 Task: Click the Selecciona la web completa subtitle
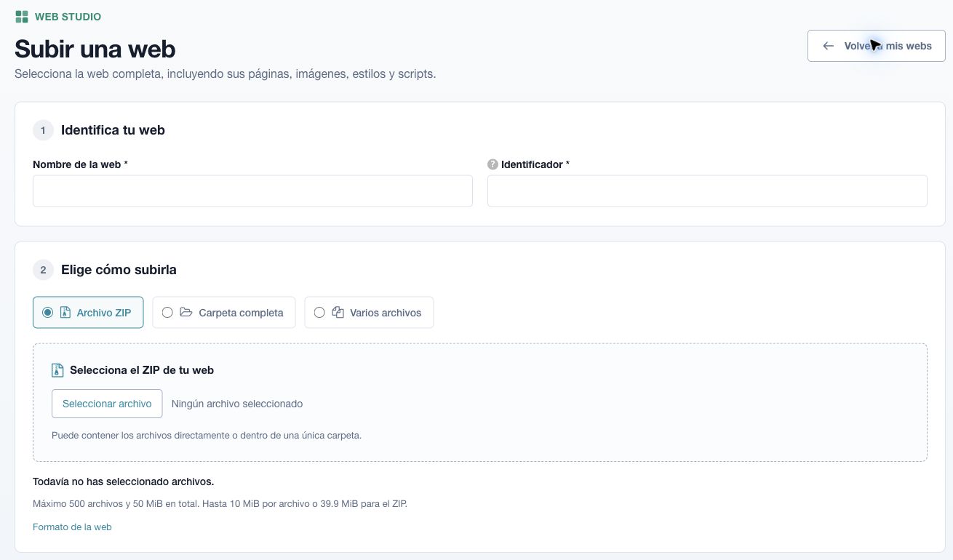pos(226,74)
